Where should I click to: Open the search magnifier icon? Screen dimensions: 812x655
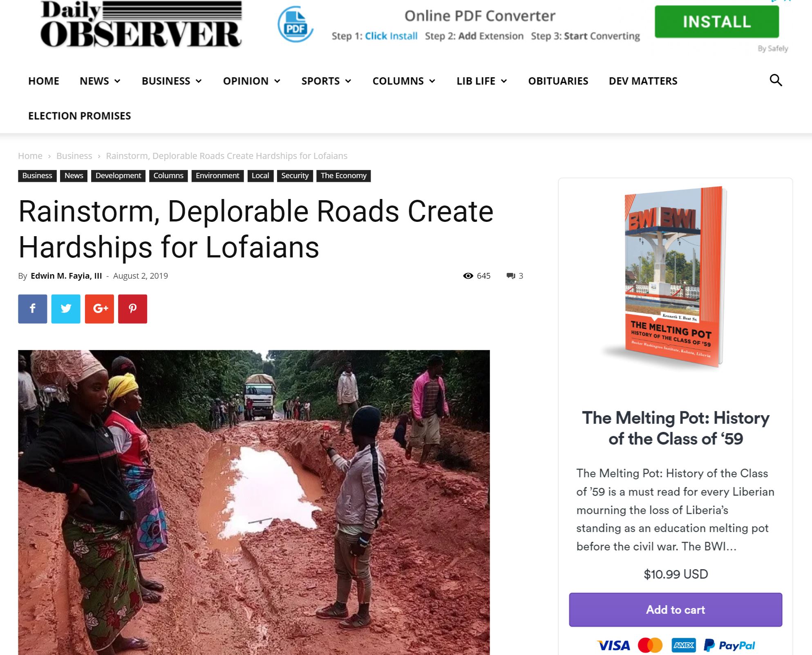coord(776,80)
